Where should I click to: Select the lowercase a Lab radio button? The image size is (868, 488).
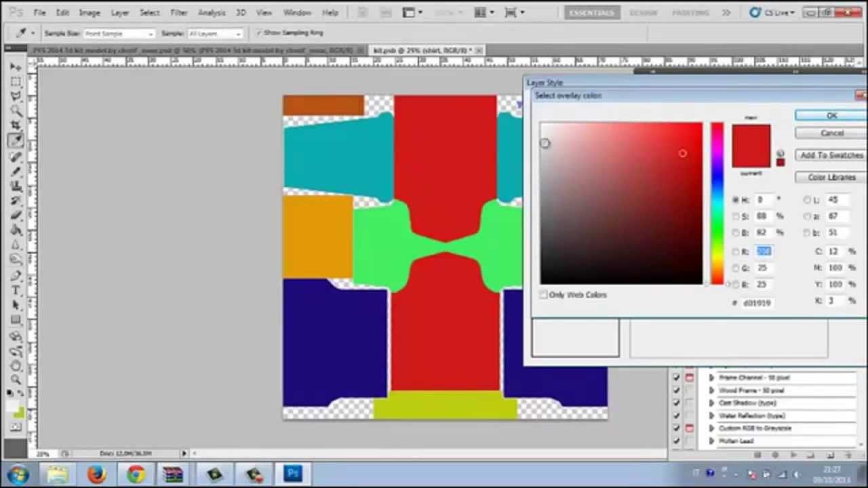tap(807, 216)
